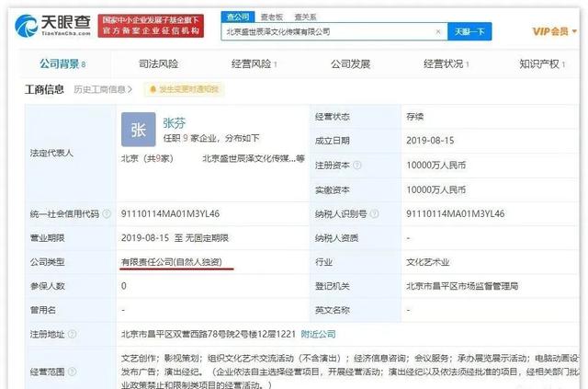Viewport: 588px width, 389px height.
Task: Click the establishment date 2019-08-15
Action: [430, 141]
